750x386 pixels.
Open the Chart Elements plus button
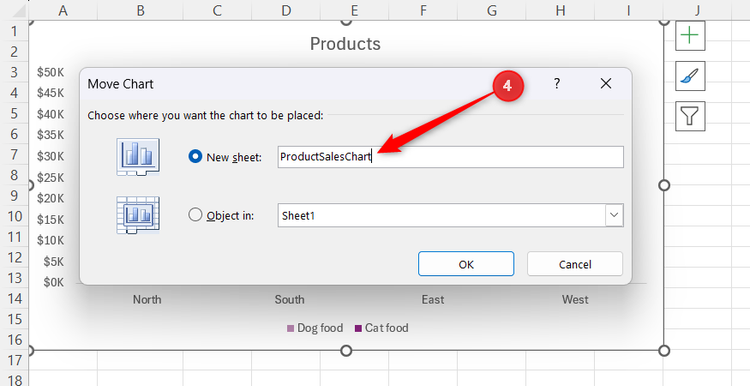[690, 35]
